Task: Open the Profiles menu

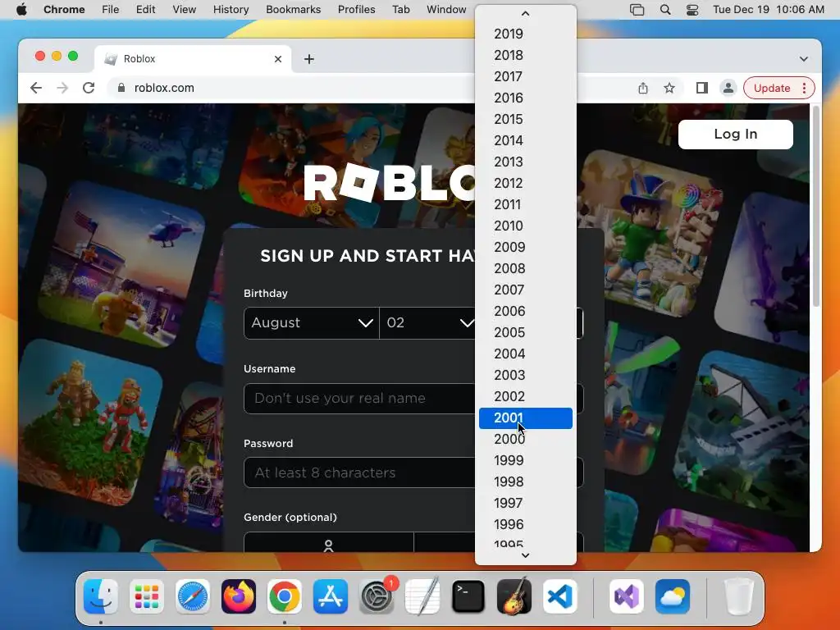Action: [x=356, y=10]
